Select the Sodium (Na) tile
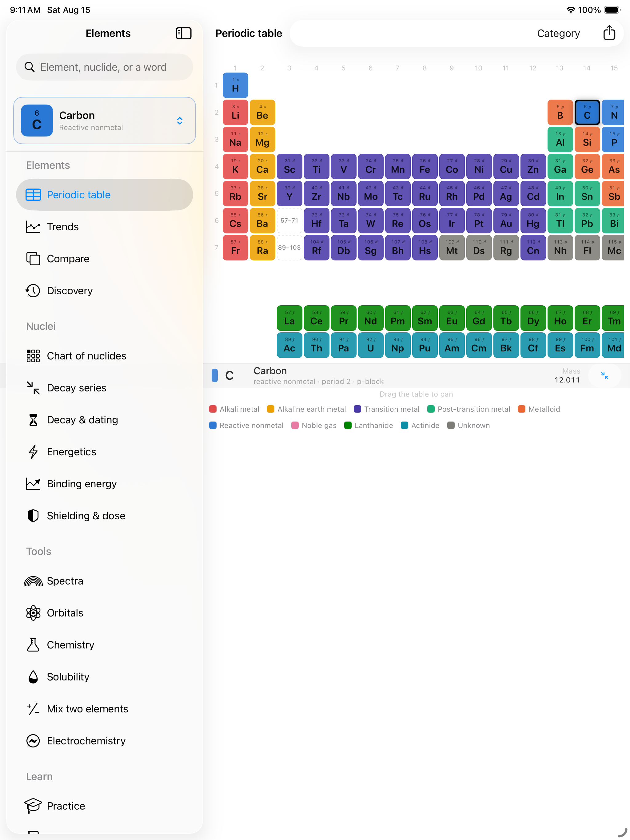 pos(235,139)
